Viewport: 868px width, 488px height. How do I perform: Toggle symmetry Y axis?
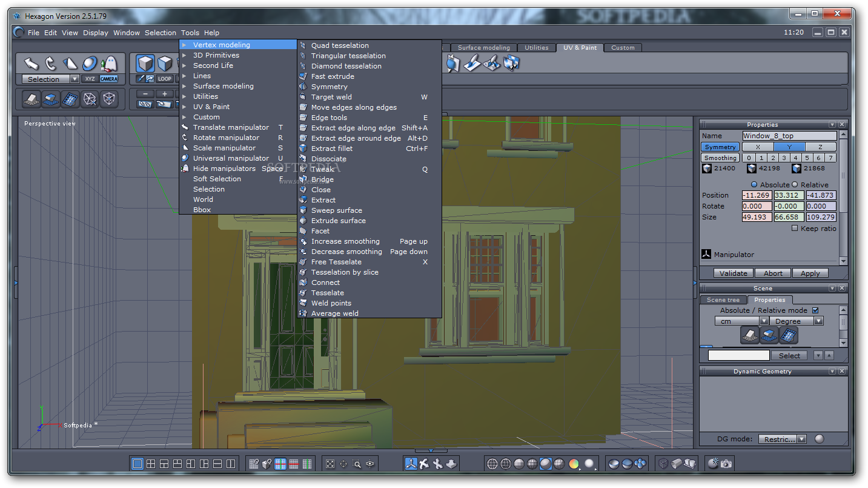tap(789, 147)
